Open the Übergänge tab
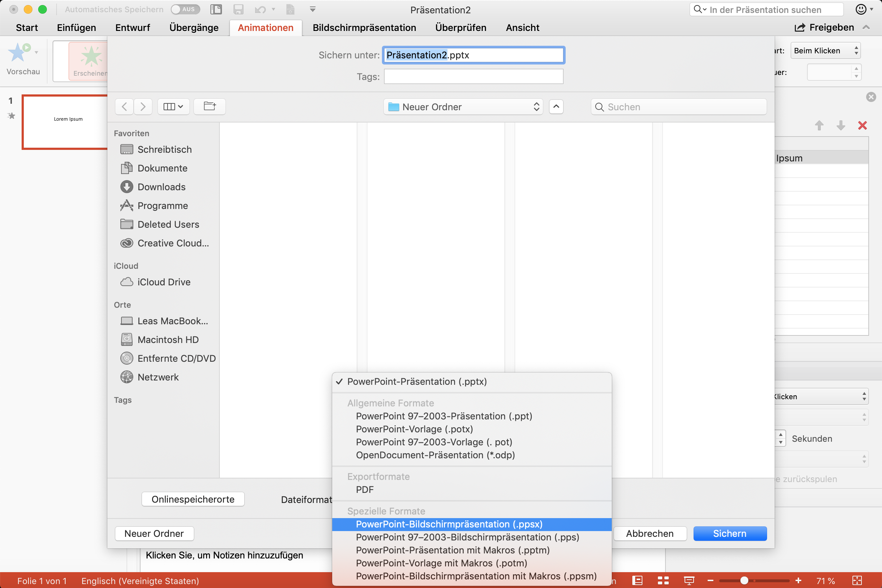This screenshot has width=882, height=588. pyautogui.click(x=194, y=27)
